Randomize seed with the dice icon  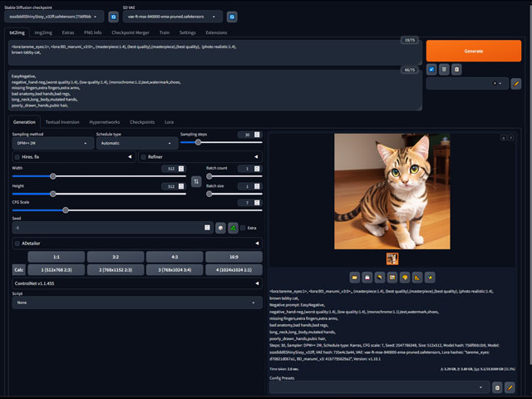click(x=220, y=227)
